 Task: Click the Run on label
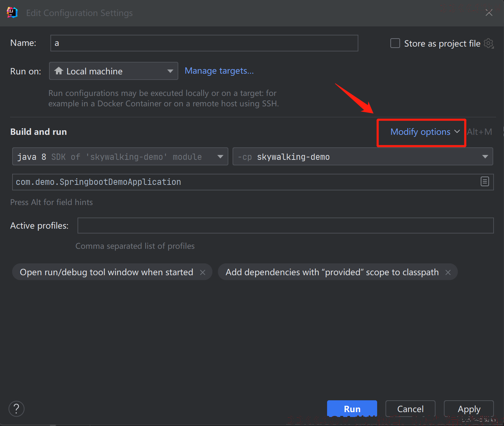[26, 71]
